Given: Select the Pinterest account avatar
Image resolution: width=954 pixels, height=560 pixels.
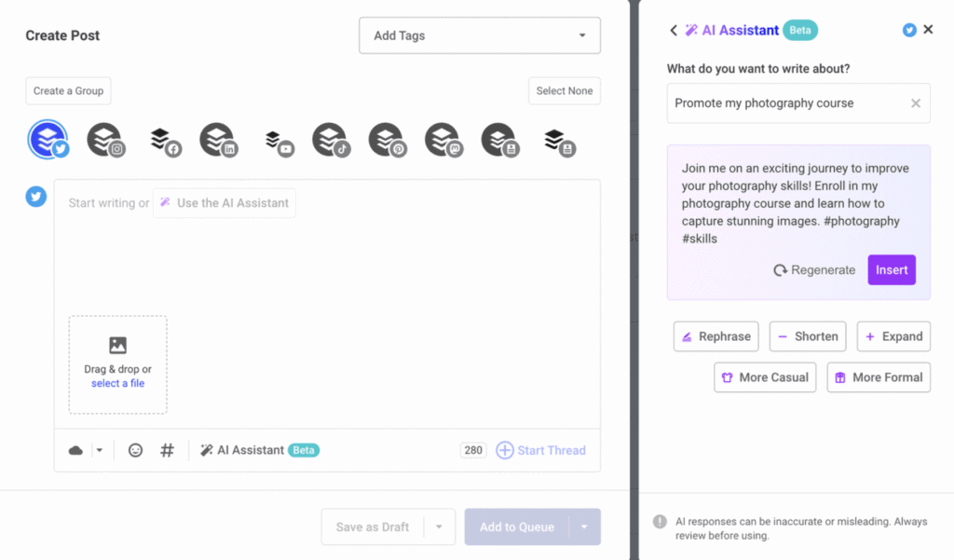Looking at the screenshot, I should (387, 140).
